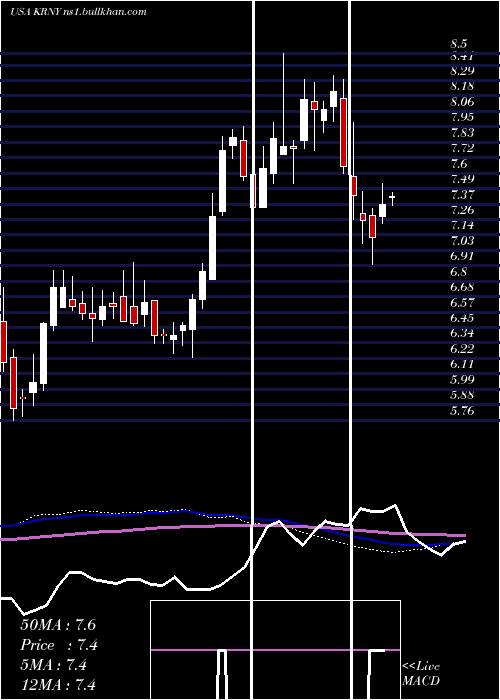This screenshot has width=500, height=700.
Task: Click the 8.29 price axis label
Action: 462,71
